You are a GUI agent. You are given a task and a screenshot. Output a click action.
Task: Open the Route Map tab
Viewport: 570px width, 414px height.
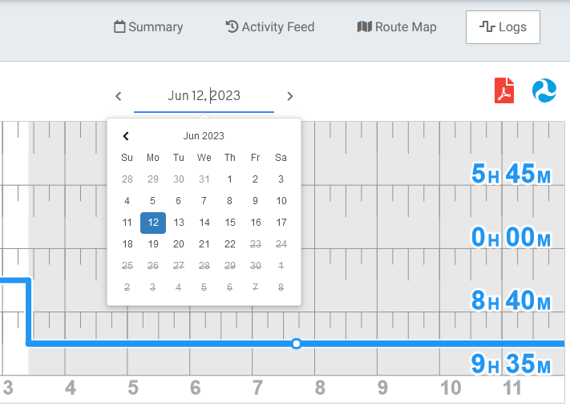[x=397, y=27]
